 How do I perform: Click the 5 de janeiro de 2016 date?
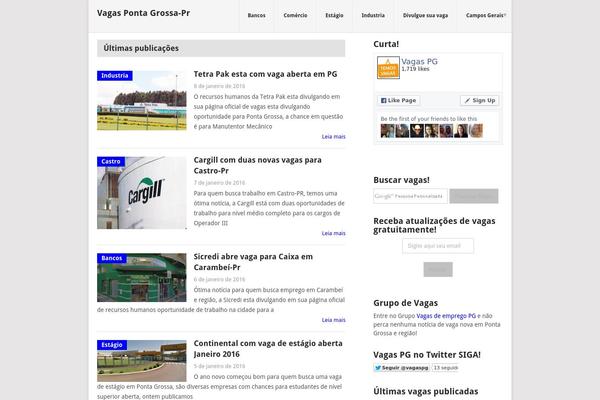click(x=219, y=366)
